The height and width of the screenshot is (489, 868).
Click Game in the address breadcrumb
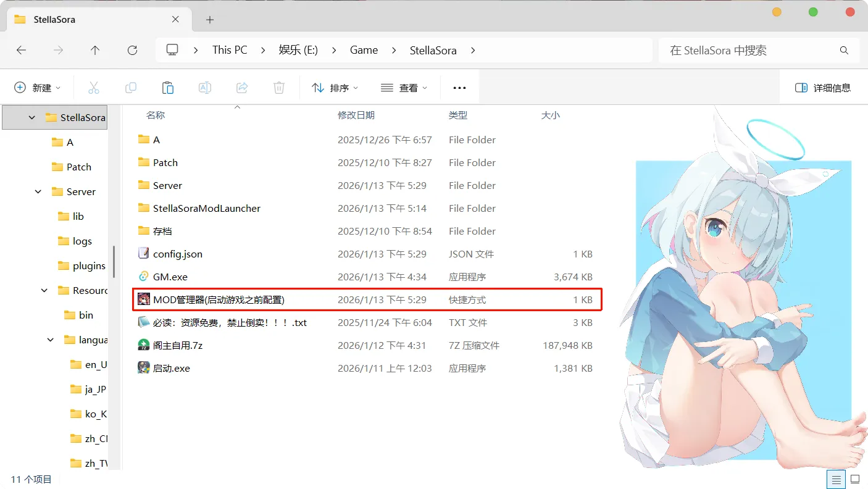tap(364, 50)
